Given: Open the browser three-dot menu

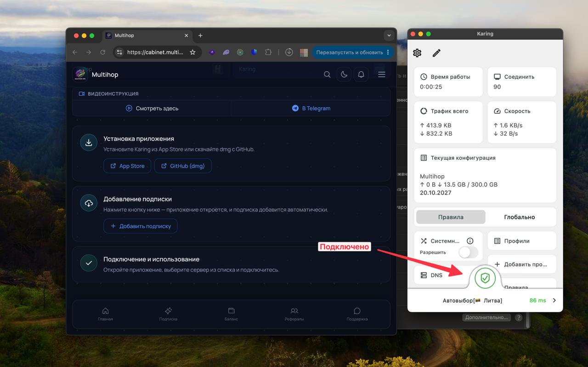Looking at the screenshot, I should point(388,52).
